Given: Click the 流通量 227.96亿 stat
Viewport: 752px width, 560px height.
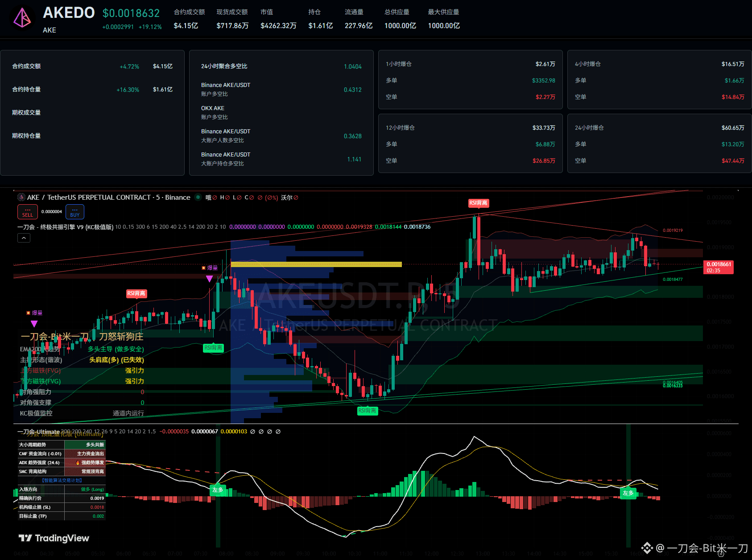Looking at the screenshot, I should coord(359,19).
